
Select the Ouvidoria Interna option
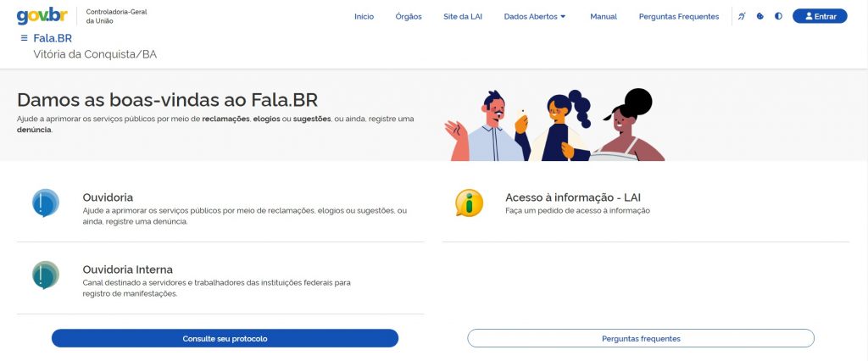127,269
